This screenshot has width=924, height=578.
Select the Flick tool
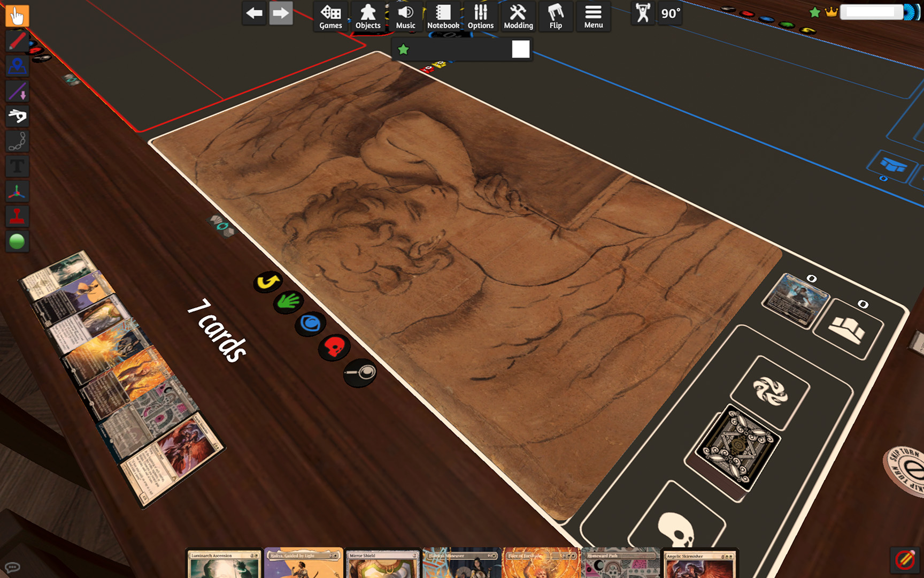pos(17,116)
